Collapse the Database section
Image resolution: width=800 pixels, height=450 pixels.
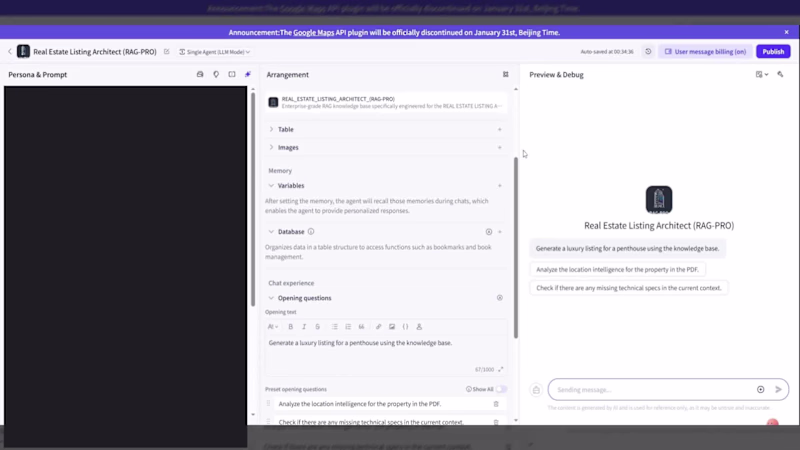point(271,232)
